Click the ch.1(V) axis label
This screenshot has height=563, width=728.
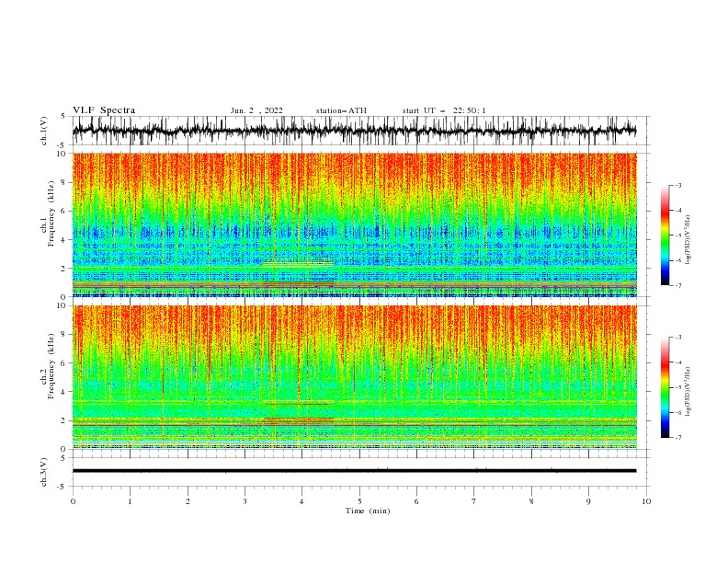(x=44, y=131)
